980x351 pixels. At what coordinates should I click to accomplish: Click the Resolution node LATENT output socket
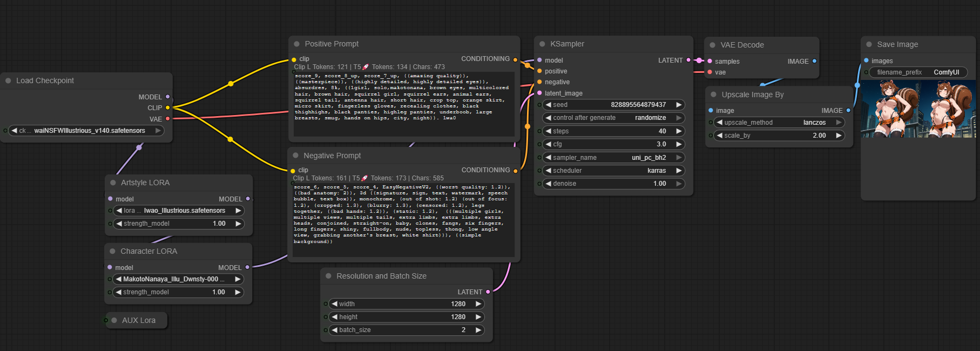point(488,292)
